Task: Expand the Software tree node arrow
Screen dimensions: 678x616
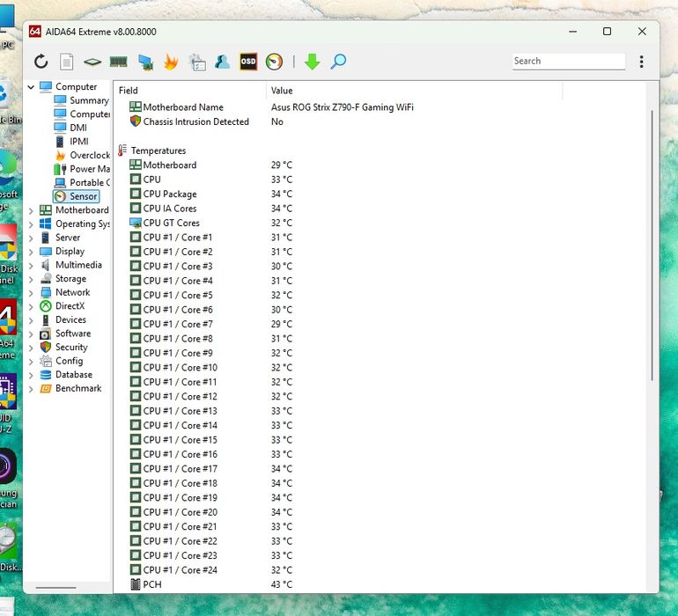Action: 31,334
